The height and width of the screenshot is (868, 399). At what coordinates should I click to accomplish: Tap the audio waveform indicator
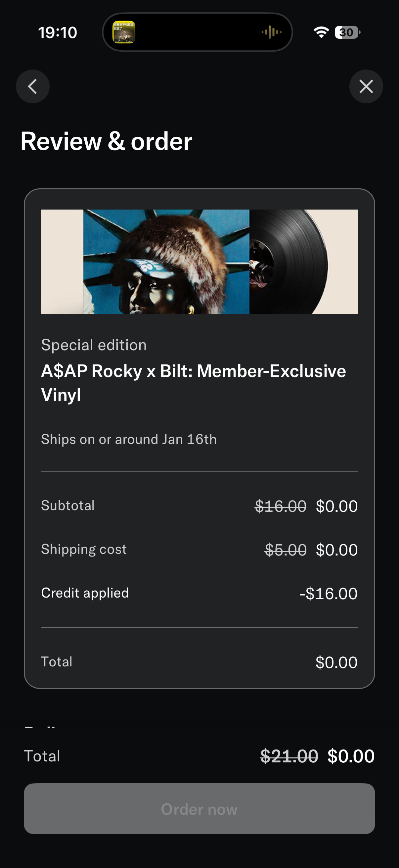[271, 32]
